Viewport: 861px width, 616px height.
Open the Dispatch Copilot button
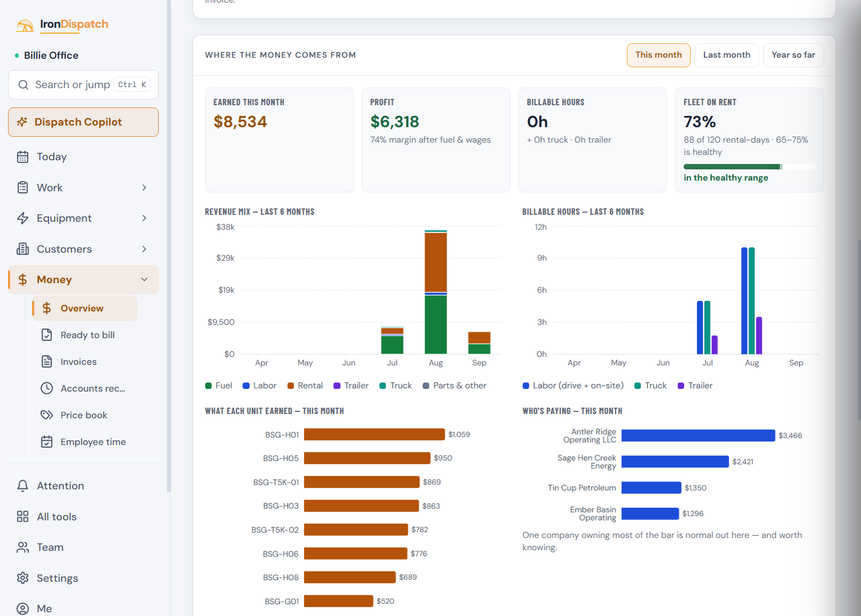(x=83, y=122)
